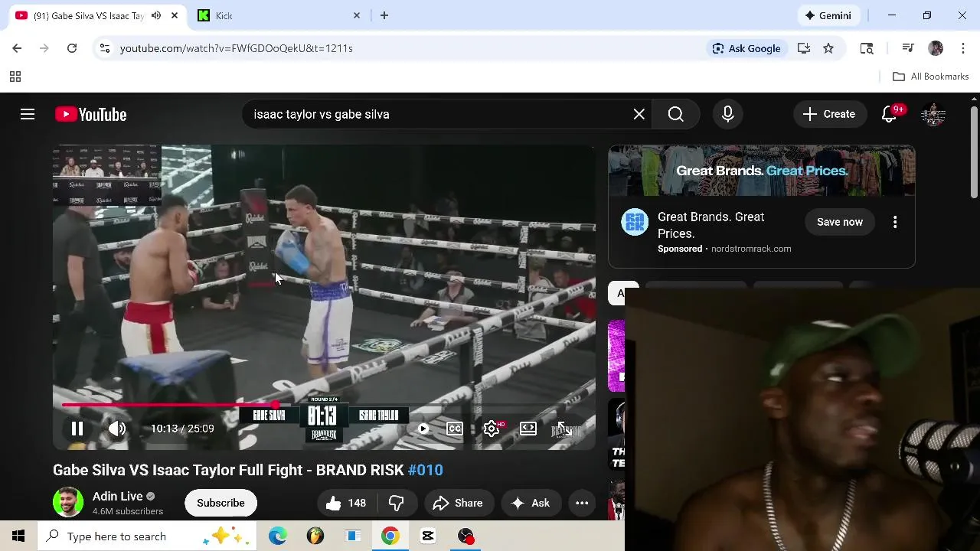Click the page vertical scrollbar
Screen dimensions: 980x551
click(974, 153)
